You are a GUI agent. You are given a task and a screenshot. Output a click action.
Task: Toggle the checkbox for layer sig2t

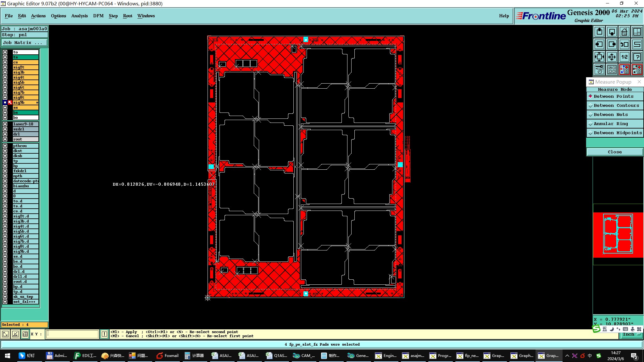pos(5,67)
